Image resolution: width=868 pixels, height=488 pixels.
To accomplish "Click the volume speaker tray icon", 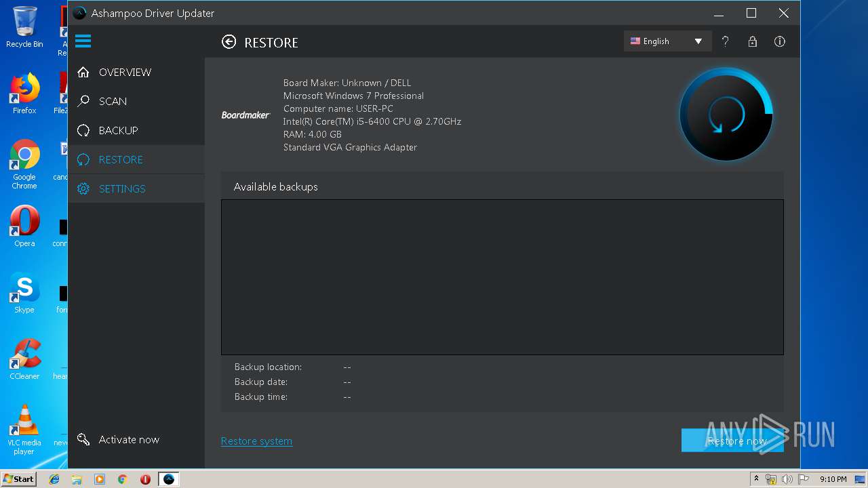I will 787,479.
